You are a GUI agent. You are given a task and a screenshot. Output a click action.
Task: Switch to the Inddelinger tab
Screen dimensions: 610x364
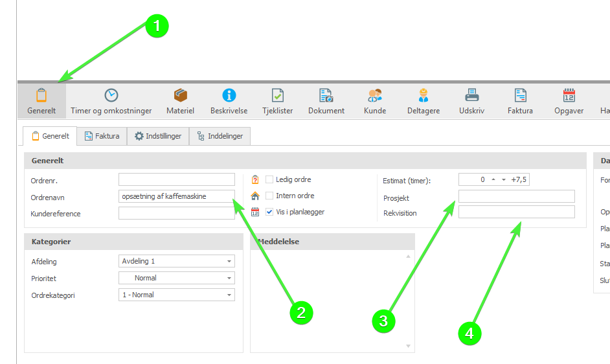[220, 136]
